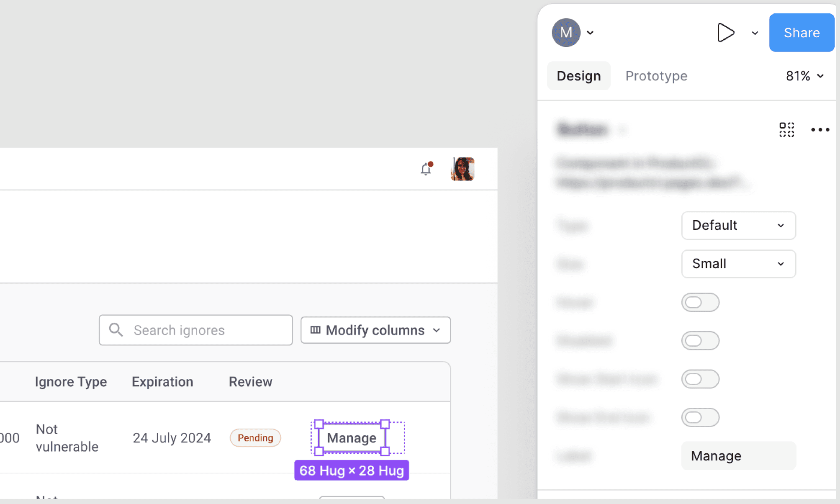Switch to the Prototype tab
Image resolution: width=840 pixels, height=504 pixels.
click(x=656, y=76)
